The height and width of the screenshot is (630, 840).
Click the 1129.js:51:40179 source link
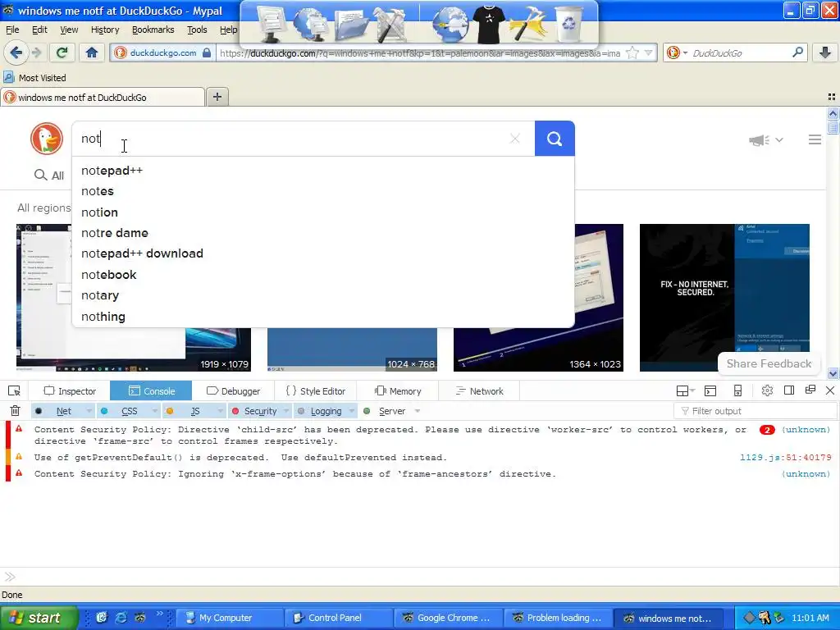(x=785, y=458)
